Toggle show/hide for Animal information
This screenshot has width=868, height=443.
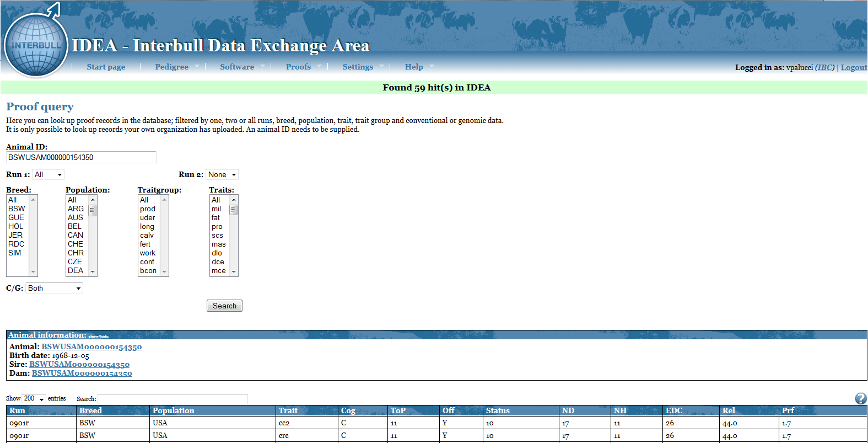(x=99, y=336)
